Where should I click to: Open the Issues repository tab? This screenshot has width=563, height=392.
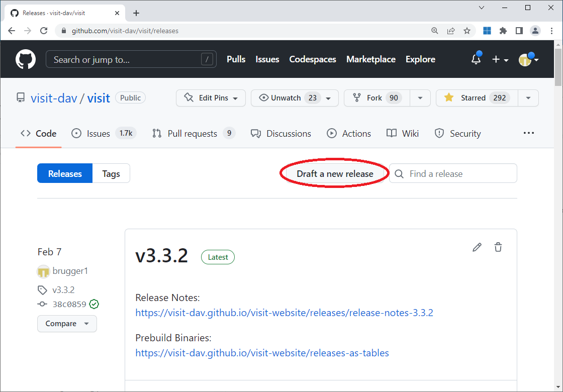point(104,134)
